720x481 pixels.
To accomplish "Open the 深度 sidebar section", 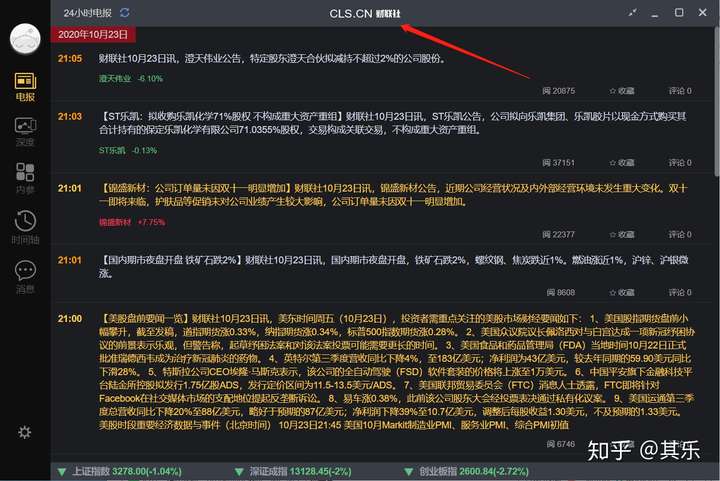I will [x=25, y=132].
